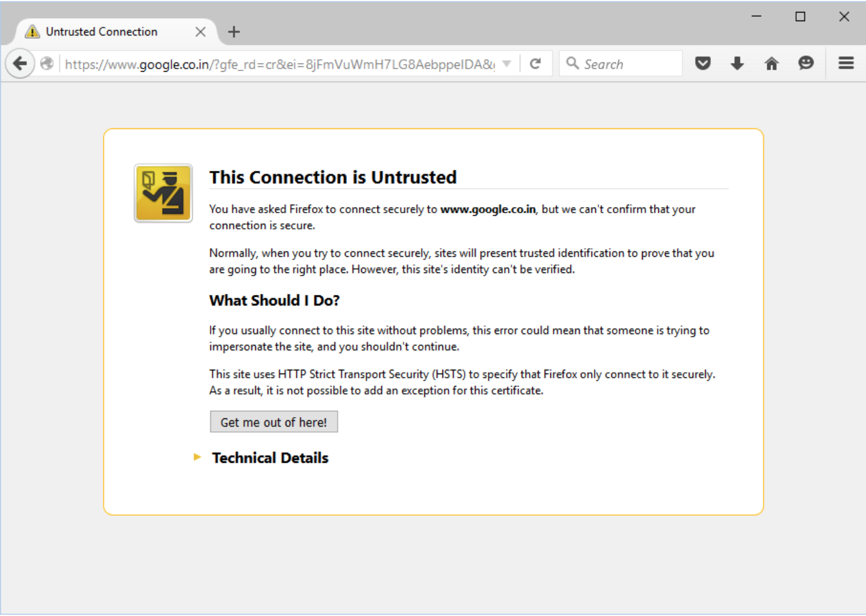Expand the Technical Details section
866x616 pixels.
click(x=197, y=458)
